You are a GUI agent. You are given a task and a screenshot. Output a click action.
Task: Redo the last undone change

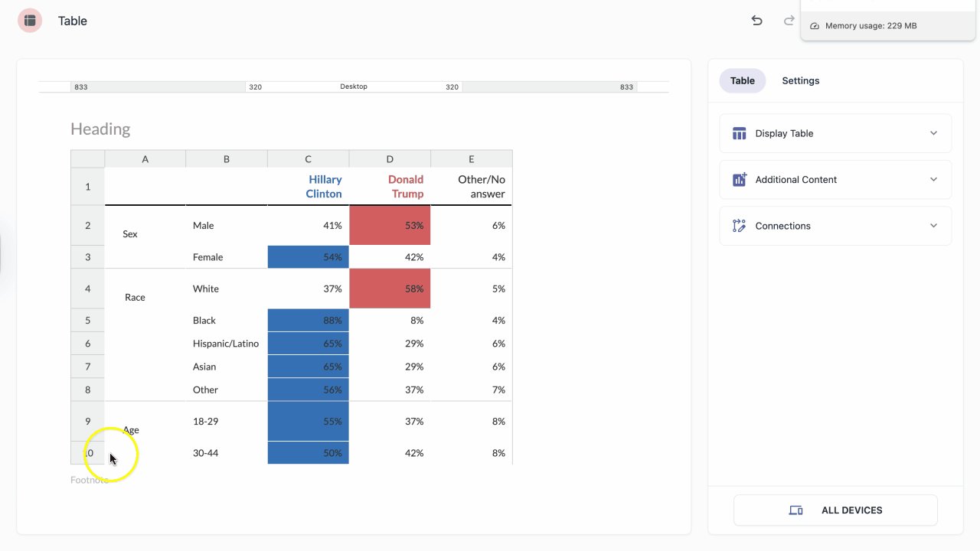pos(789,21)
